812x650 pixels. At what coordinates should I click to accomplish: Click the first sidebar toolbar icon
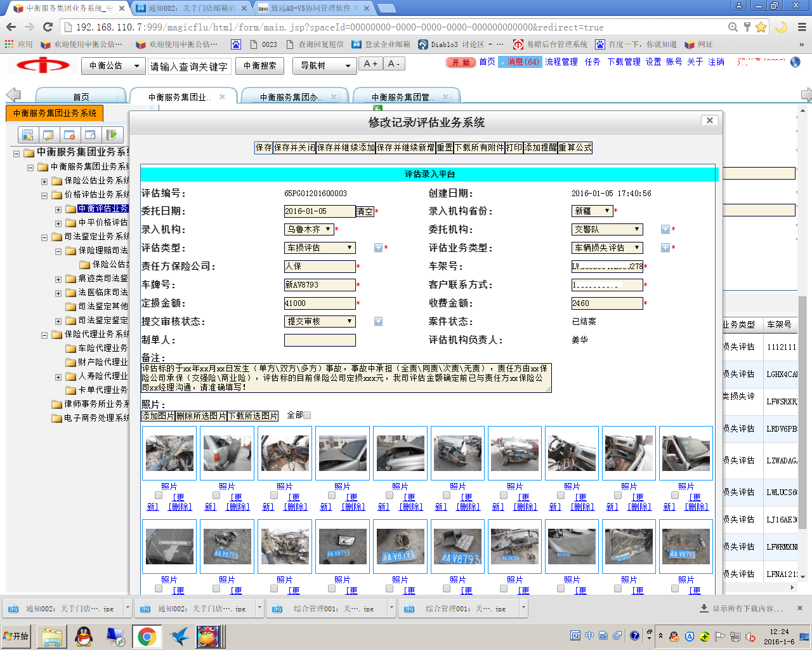coord(27,135)
